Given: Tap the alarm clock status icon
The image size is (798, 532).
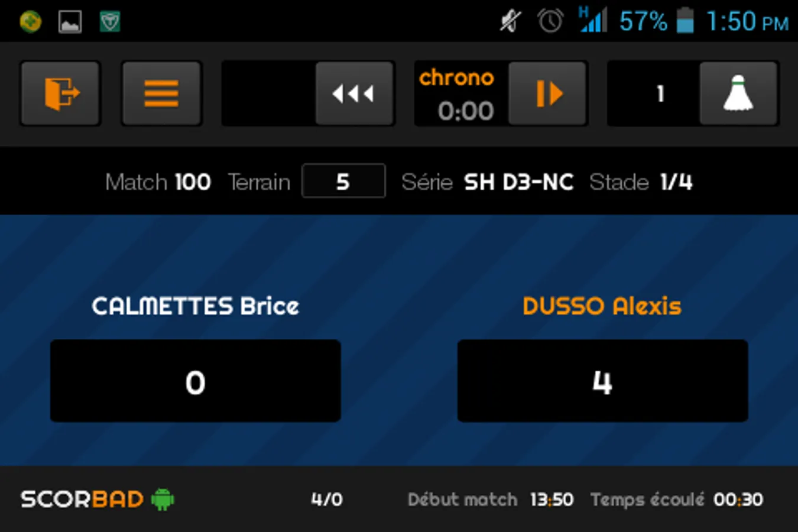Looking at the screenshot, I should tap(550, 21).
